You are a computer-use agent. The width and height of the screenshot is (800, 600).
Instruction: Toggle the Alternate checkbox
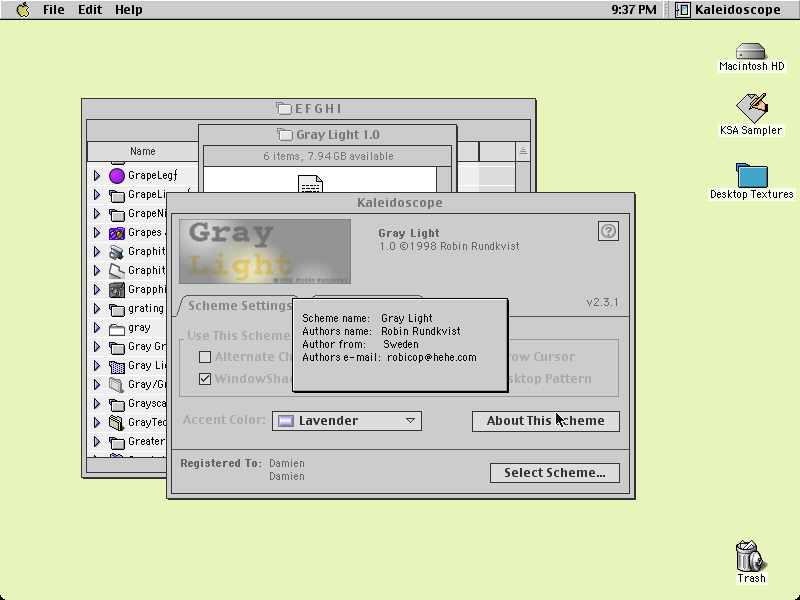[205, 357]
